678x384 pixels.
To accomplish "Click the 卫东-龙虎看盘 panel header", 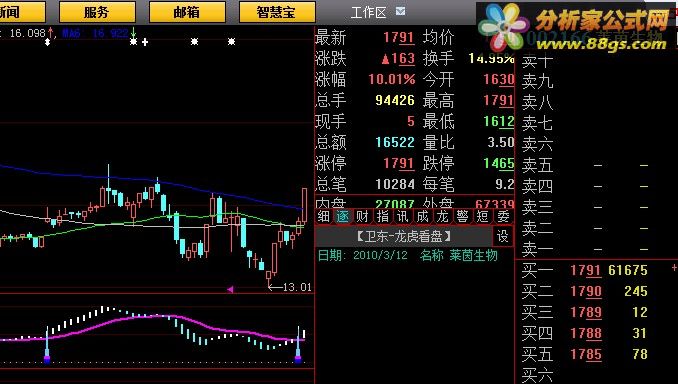I will (x=404, y=236).
